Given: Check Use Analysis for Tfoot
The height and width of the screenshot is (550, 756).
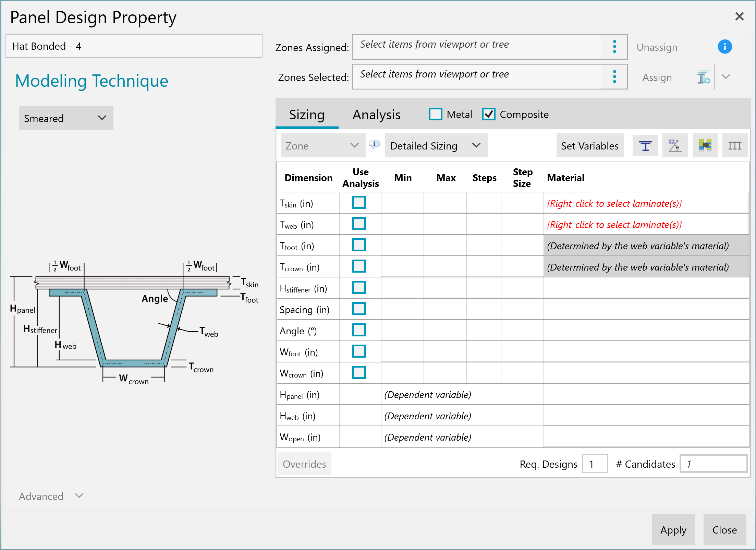Looking at the screenshot, I should click(359, 245).
